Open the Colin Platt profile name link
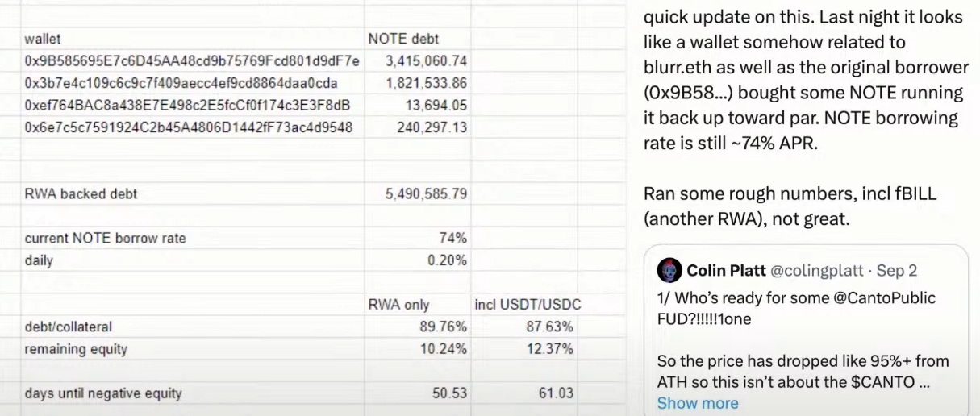The height and width of the screenshot is (416, 980). click(x=734, y=270)
